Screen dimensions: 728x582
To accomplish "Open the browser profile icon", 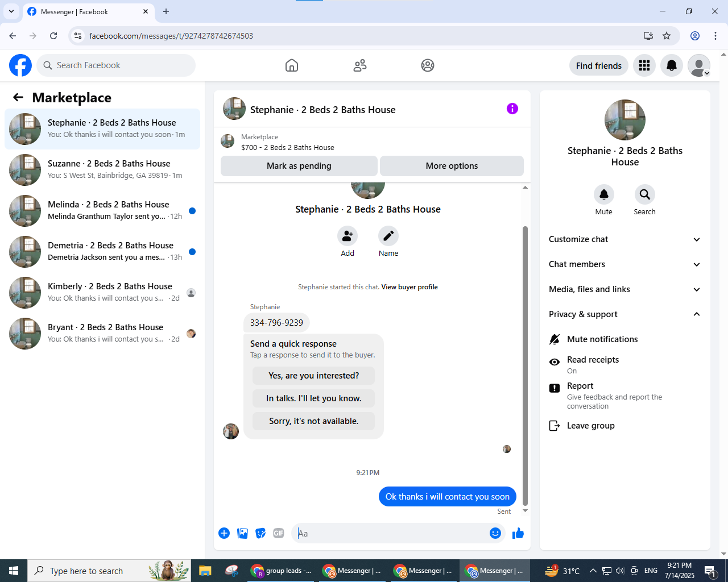I will pyautogui.click(x=695, y=36).
